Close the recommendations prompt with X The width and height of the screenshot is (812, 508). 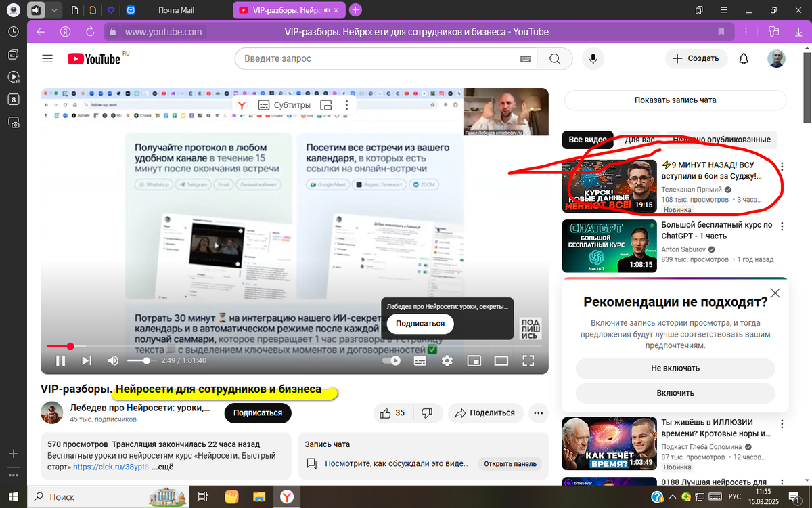pyautogui.click(x=775, y=293)
